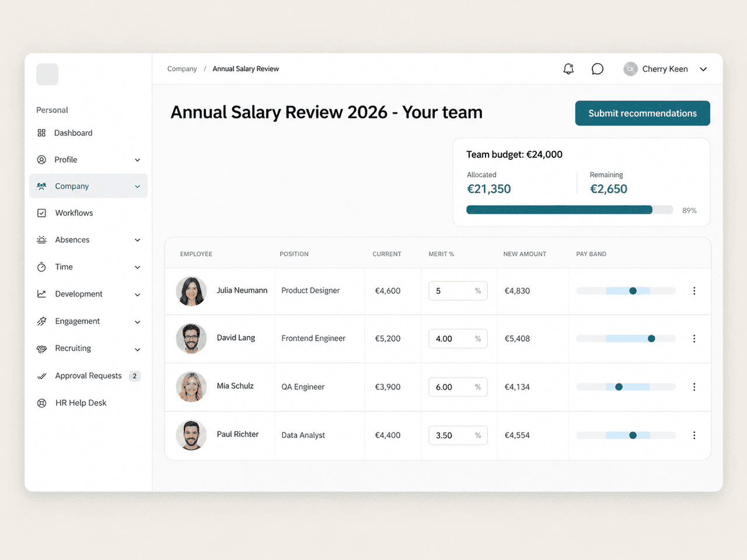
Task: Click the Engagement rocket icon
Action: tap(41, 321)
